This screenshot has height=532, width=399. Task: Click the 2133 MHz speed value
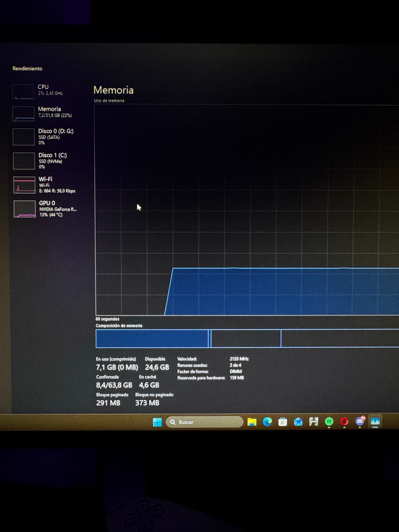239,359
